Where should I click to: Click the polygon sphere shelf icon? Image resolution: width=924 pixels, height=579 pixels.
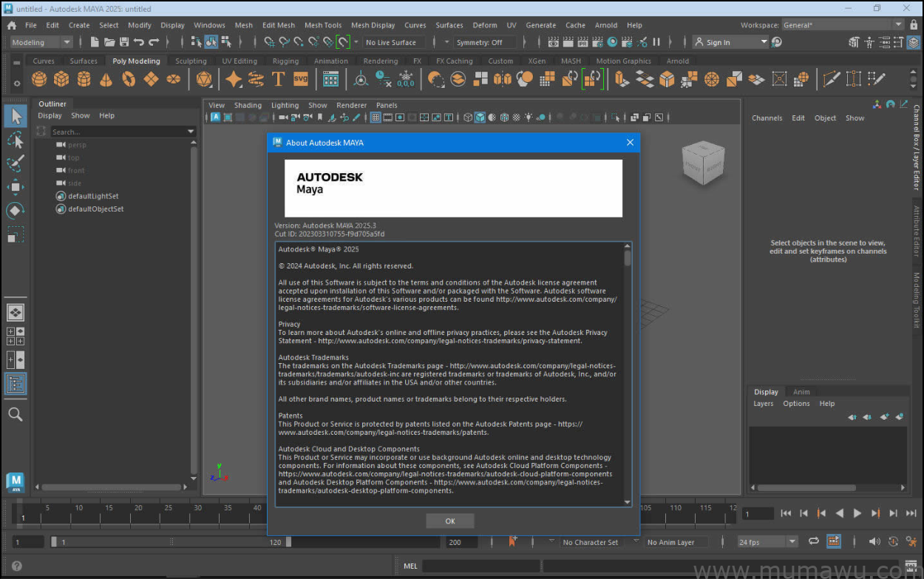click(39, 79)
